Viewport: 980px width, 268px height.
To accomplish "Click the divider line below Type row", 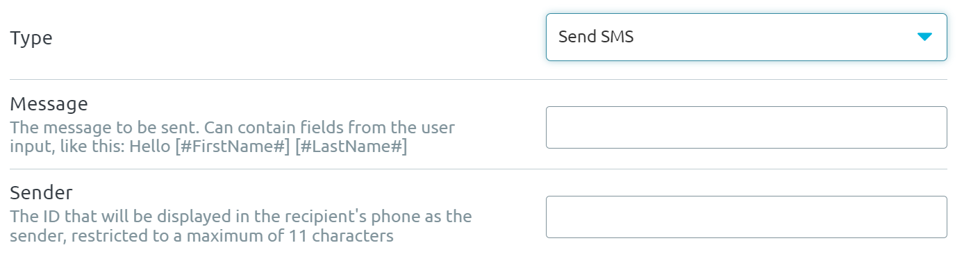I will [479, 79].
